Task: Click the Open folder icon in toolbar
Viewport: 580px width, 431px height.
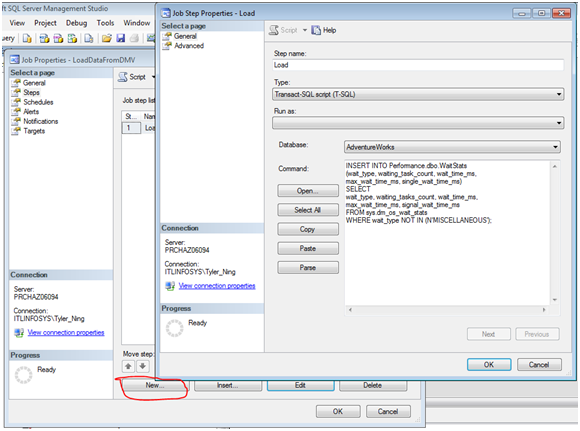Action: click(x=107, y=38)
